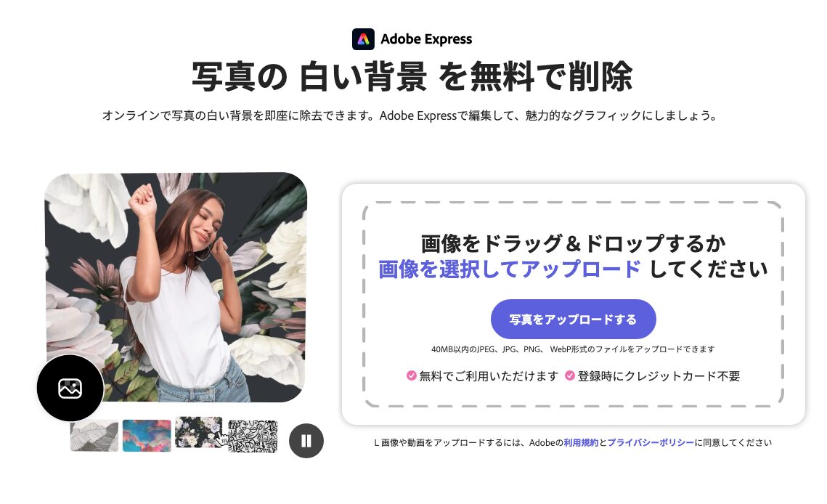827x504 pixels.
Task: Click the black circular image icon
Action: 70,388
